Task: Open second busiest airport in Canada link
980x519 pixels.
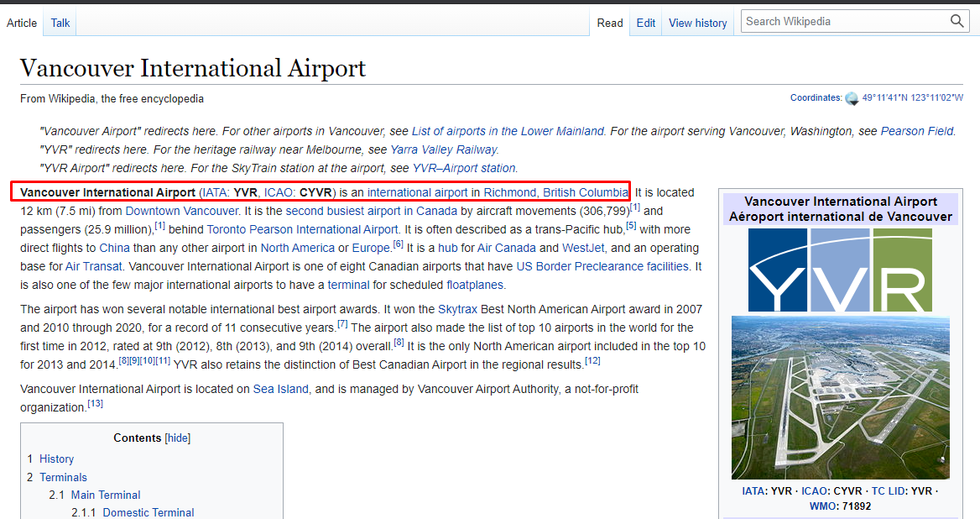Action: click(x=371, y=211)
